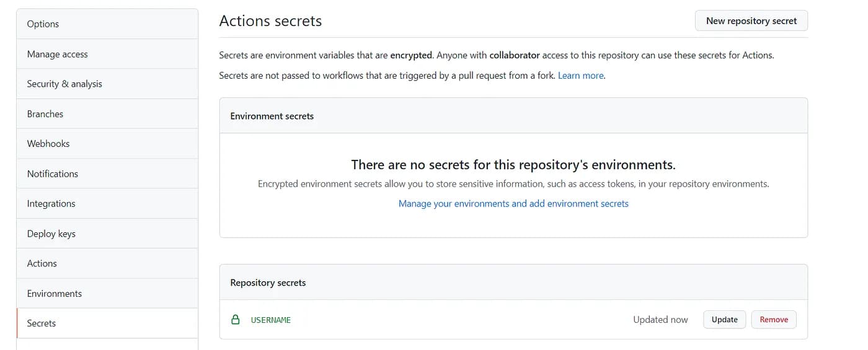Click the USERNAME secret name
868x350 pixels.
tap(271, 320)
